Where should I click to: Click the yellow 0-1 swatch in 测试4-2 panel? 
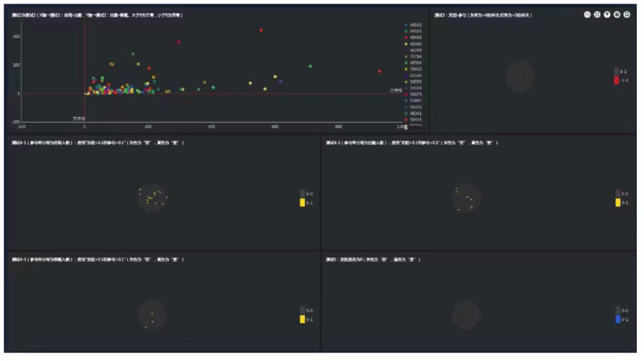click(x=618, y=203)
